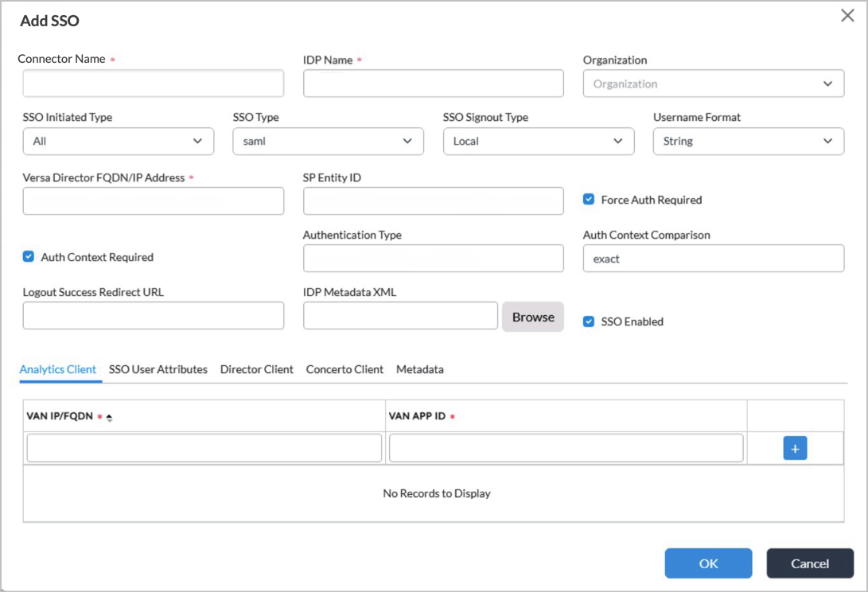868x592 pixels.
Task: Click sort arrow beside VAN IP/FQDN header
Action: pos(109,417)
